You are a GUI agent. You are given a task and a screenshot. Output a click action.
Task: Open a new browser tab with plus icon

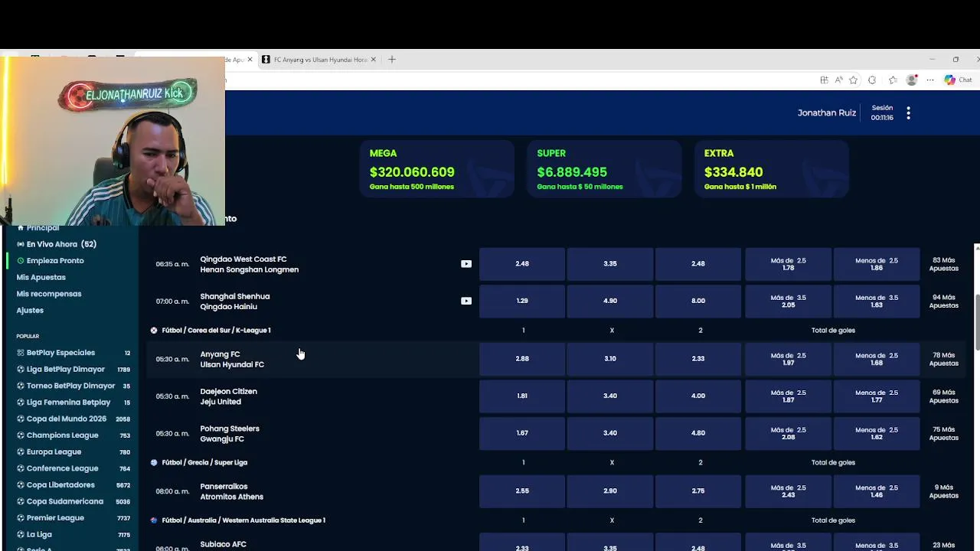tap(392, 60)
